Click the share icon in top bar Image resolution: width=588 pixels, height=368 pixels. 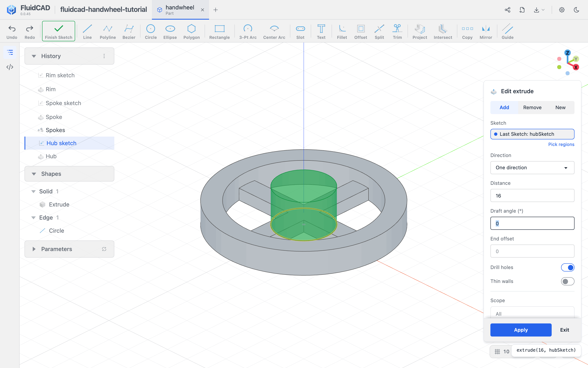pos(508,10)
